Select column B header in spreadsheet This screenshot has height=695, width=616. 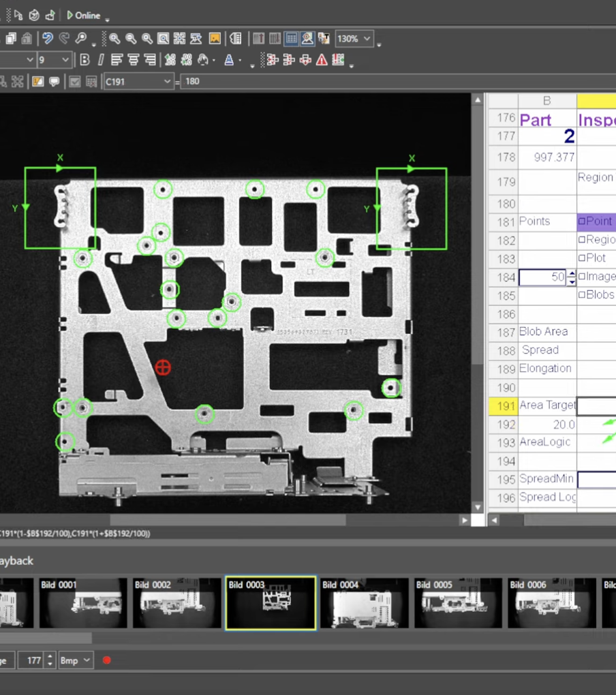tap(546, 101)
